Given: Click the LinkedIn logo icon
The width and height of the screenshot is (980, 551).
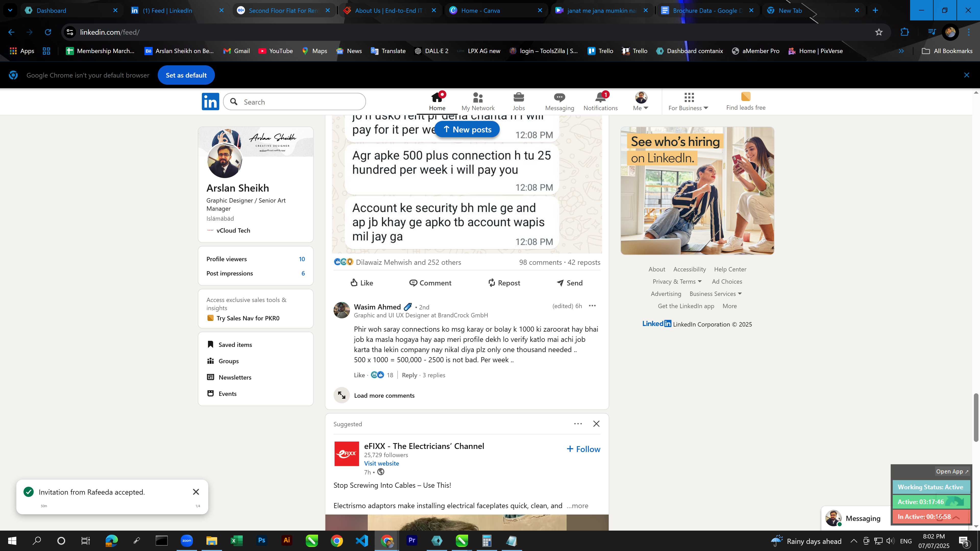Looking at the screenshot, I should pyautogui.click(x=210, y=102).
